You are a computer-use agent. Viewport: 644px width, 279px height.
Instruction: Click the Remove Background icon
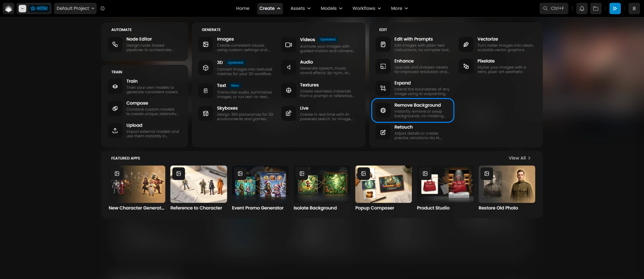click(x=383, y=110)
